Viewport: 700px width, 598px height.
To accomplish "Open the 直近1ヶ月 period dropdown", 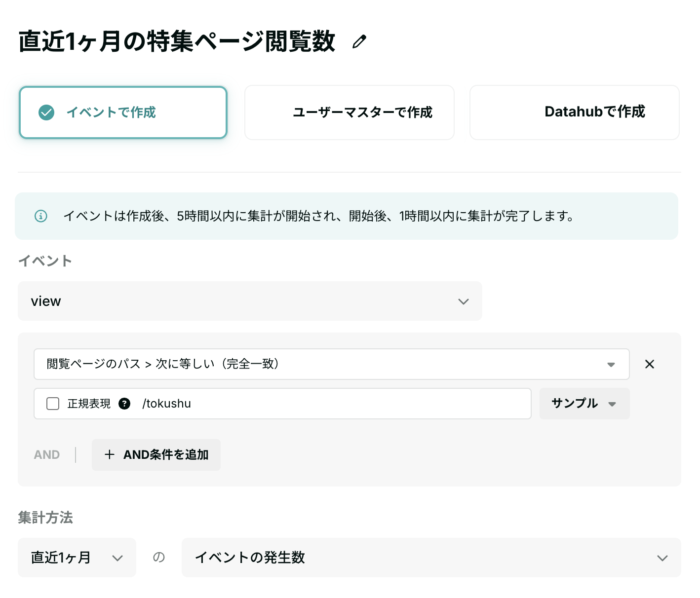I will tap(77, 558).
